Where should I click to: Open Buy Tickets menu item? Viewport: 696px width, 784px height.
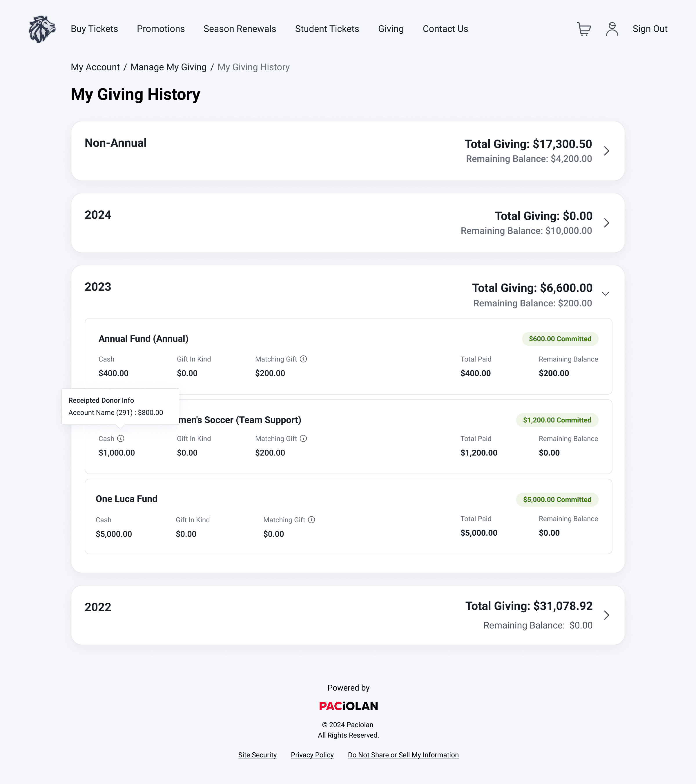[94, 29]
